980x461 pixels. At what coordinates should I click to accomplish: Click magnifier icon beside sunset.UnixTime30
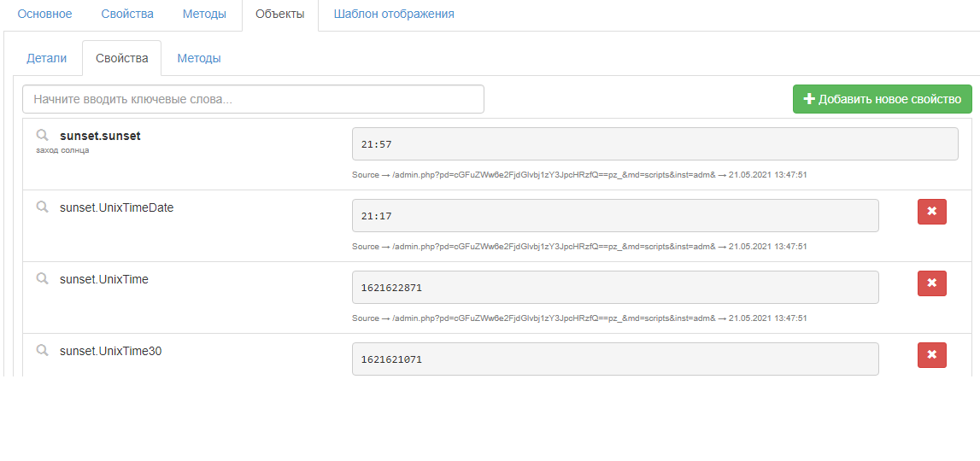tap(42, 350)
